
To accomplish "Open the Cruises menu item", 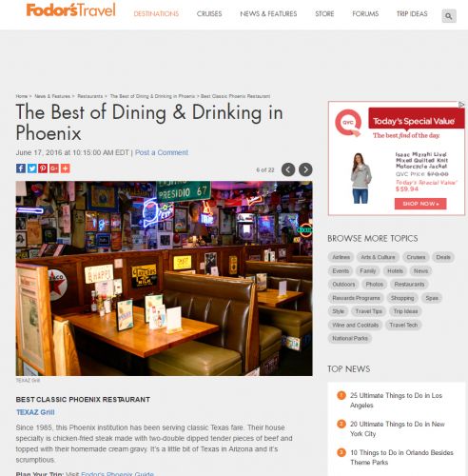I will [209, 14].
